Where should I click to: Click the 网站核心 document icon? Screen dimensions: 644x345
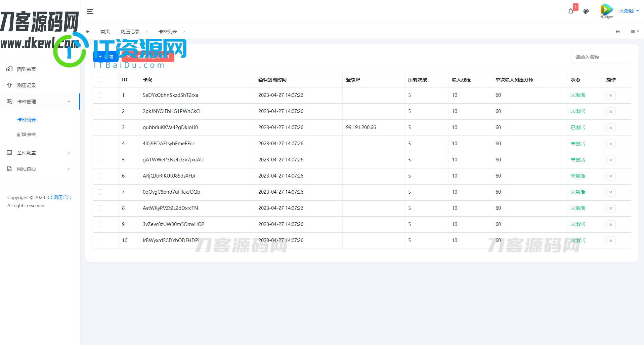(9, 168)
